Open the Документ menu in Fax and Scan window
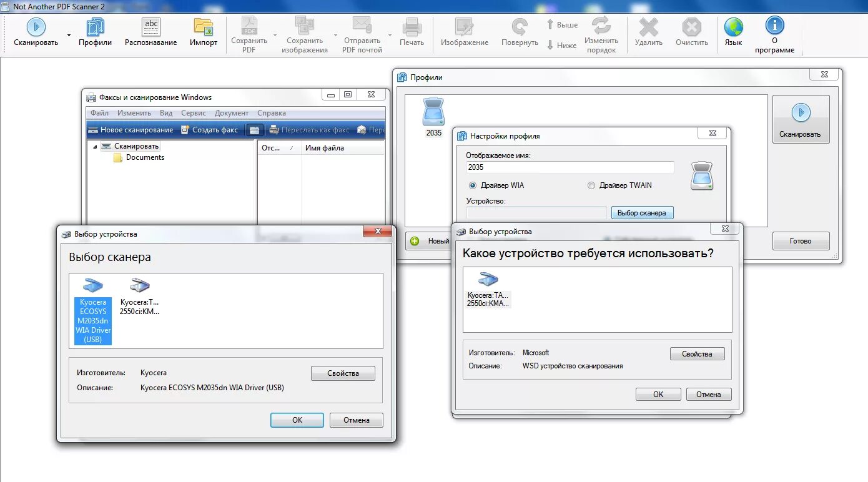 [x=232, y=113]
